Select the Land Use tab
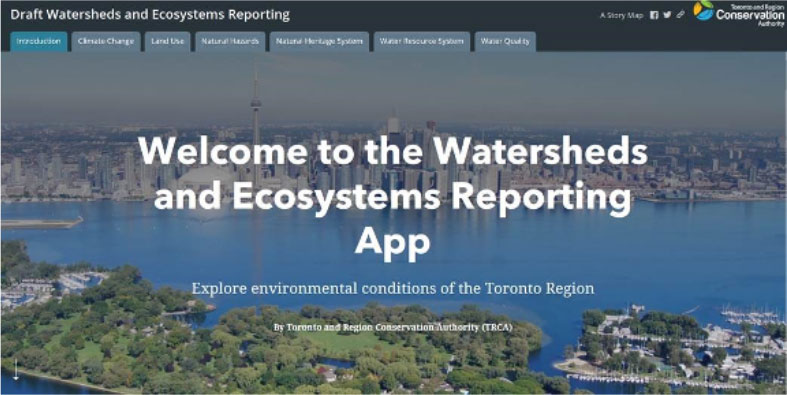787x395 pixels. tap(168, 42)
